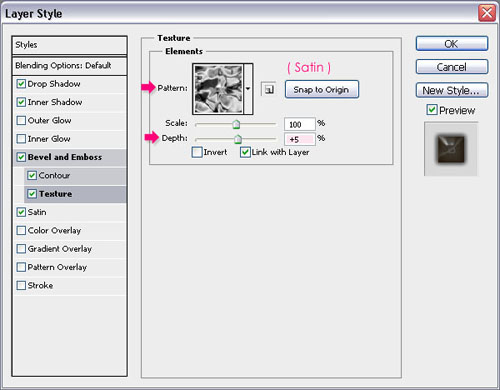Click the Snap to Origin button
The height and width of the screenshot is (390, 500).
[322, 89]
